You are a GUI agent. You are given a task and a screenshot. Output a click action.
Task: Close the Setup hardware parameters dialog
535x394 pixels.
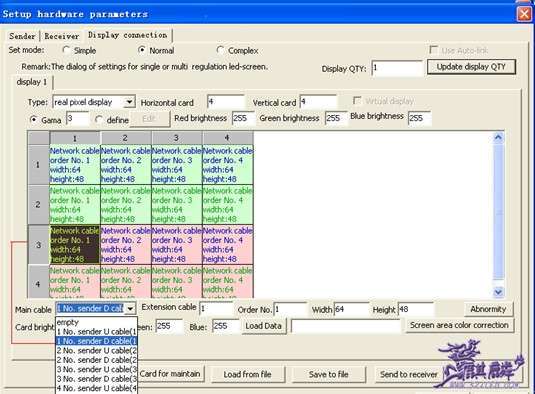click(x=524, y=14)
